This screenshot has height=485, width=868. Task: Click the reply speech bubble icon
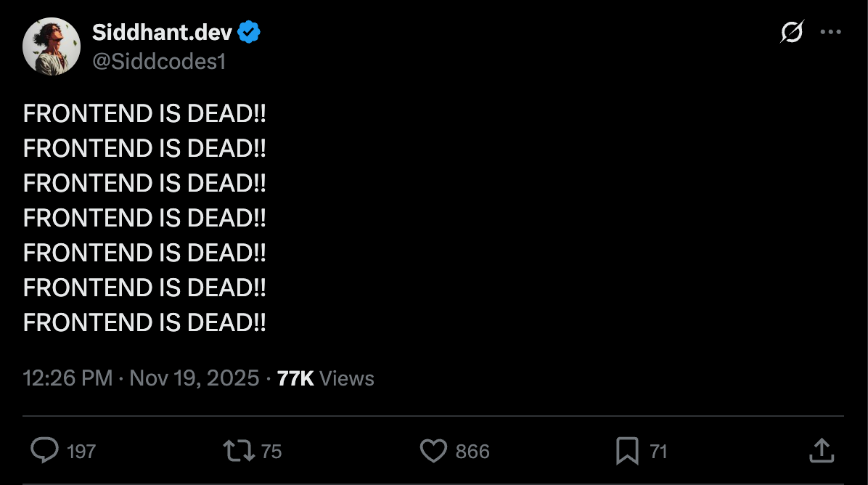[44, 450]
